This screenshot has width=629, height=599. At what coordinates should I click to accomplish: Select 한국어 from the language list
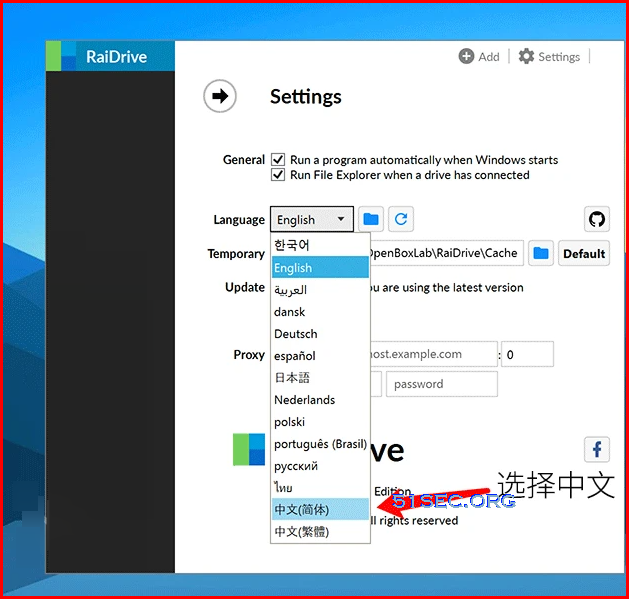(320, 245)
